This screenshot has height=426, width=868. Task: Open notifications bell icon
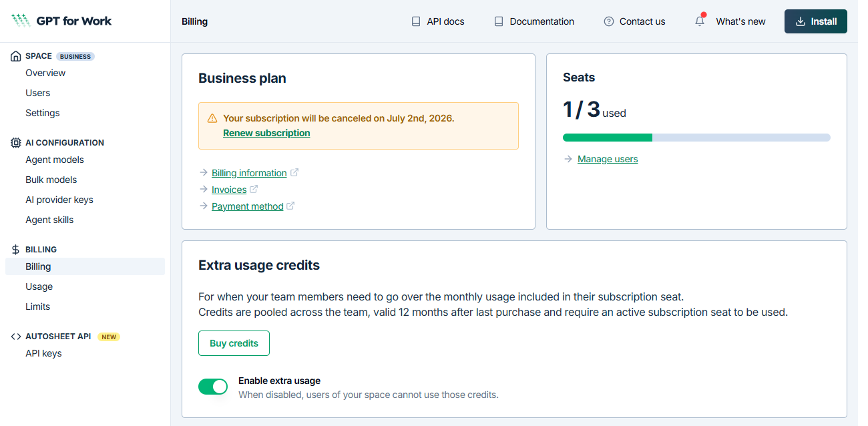(x=700, y=21)
